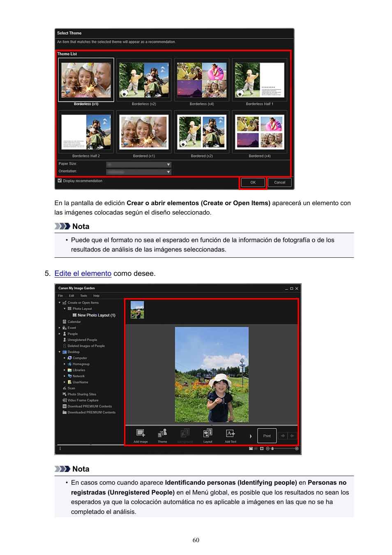The height and width of the screenshot is (555, 392).
Task: Select Photo Sharing Sites icon
Action: point(65,394)
